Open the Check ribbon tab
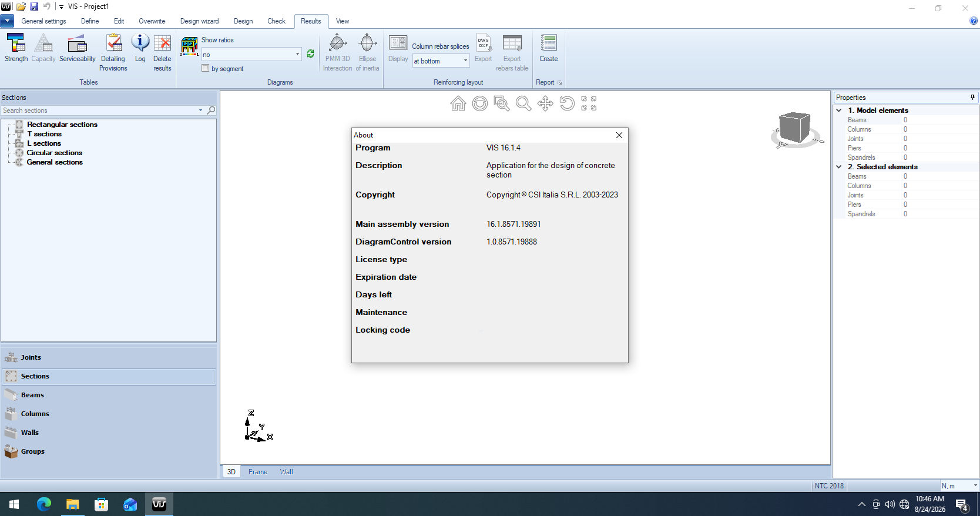The width and height of the screenshot is (980, 516). coord(276,21)
